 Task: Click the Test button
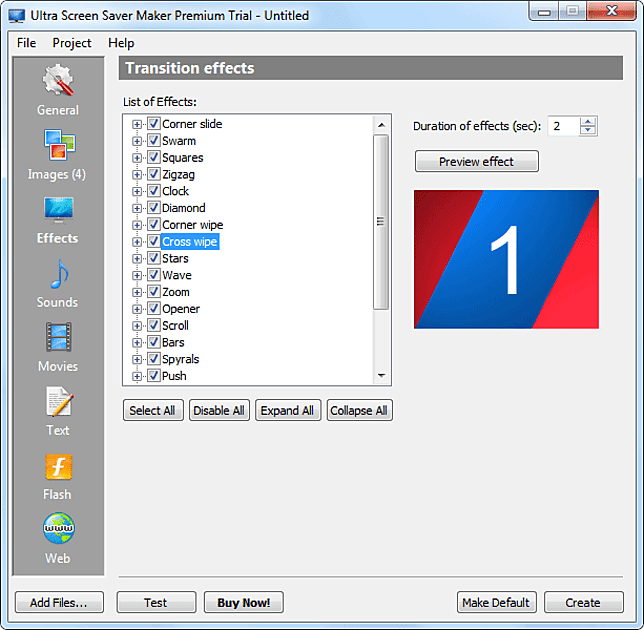coord(156,602)
